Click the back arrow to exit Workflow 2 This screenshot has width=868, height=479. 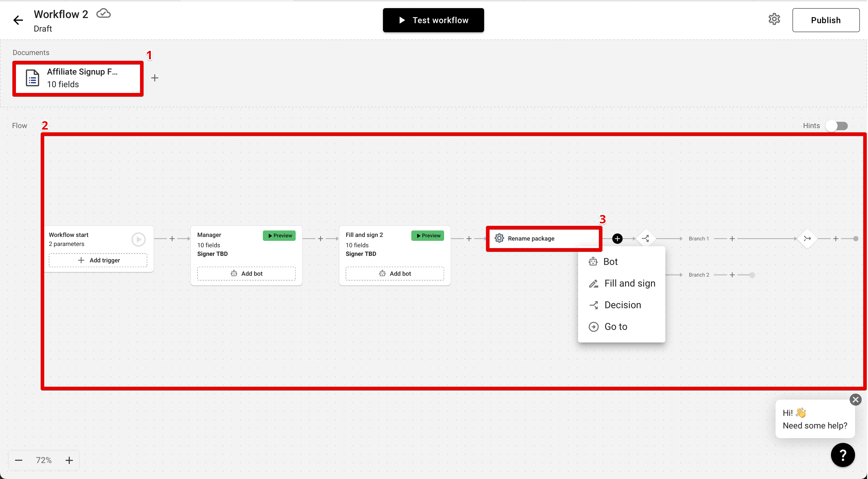(18, 20)
